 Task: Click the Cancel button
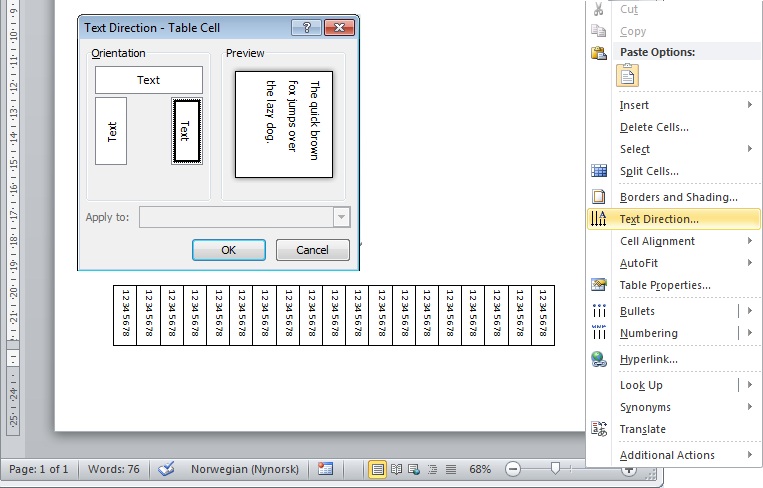pos(312,250)
